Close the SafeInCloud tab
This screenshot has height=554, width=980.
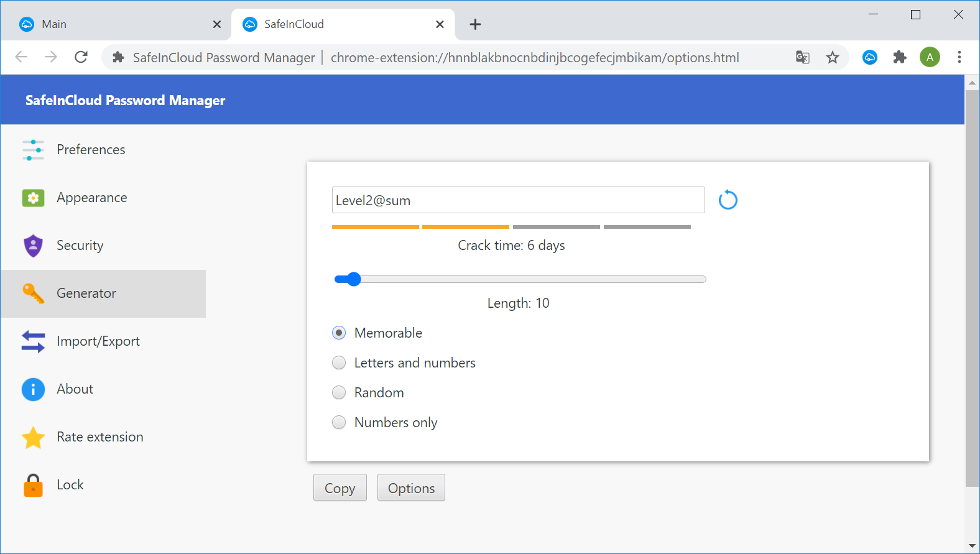pyautogui.click(x=440, y=24)
